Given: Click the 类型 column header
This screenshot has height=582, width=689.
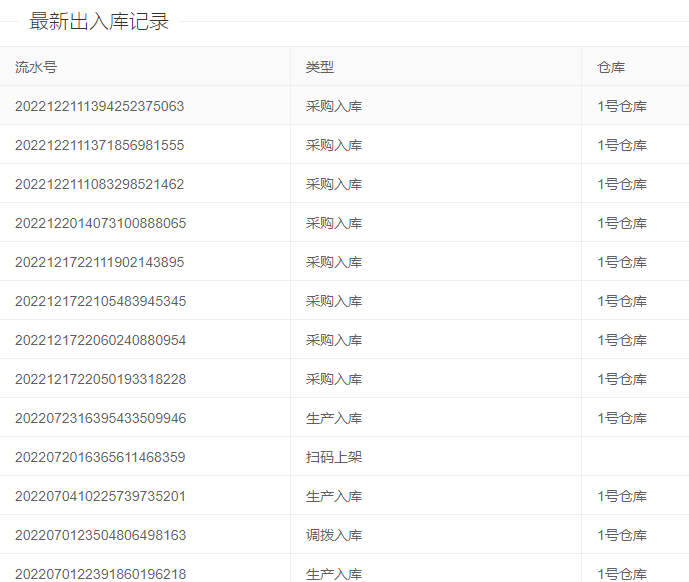Looking at the screenshot, I should [320, 67].
